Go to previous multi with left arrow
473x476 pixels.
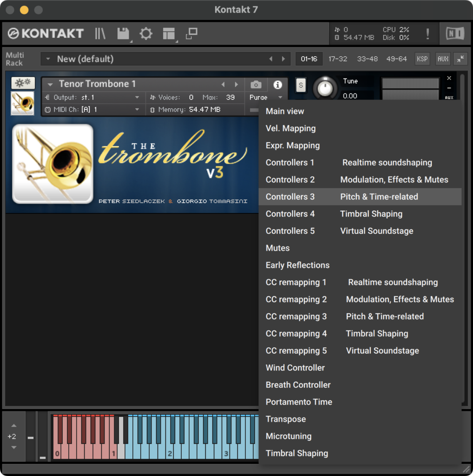pos(270,59)
